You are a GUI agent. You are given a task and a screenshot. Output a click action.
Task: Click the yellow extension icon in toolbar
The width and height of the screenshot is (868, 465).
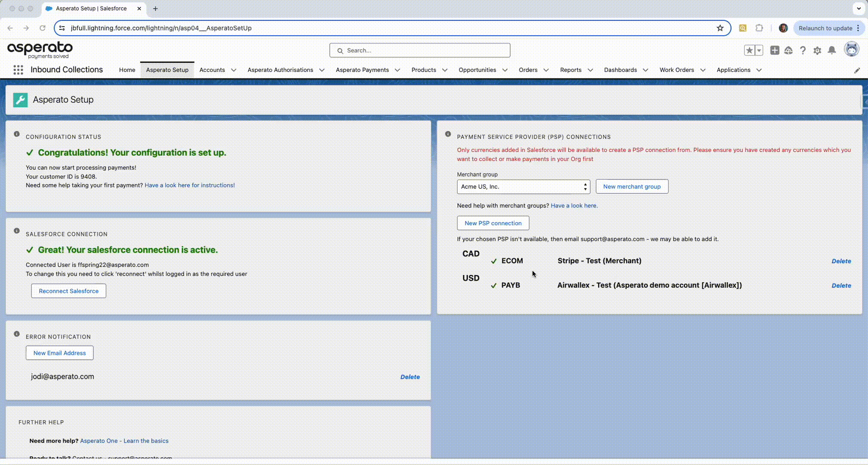(x=743, y=28)
